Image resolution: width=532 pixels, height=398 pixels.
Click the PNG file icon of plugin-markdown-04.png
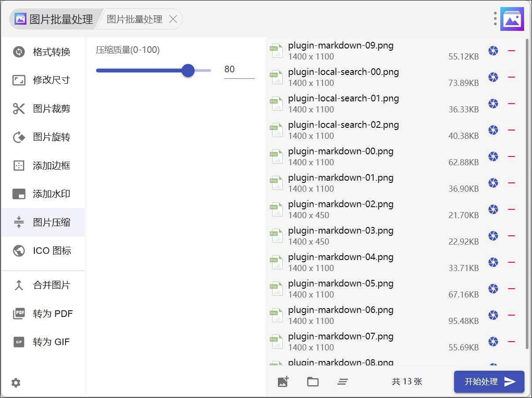276,262
